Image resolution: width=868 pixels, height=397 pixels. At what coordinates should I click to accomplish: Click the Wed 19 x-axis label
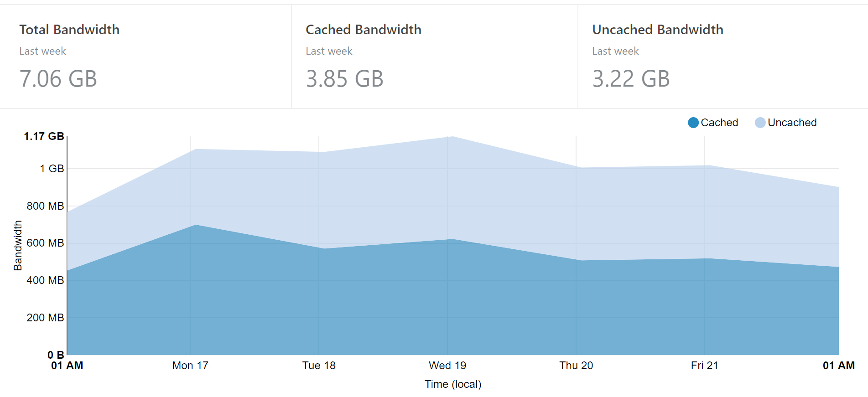coord(447,366)
